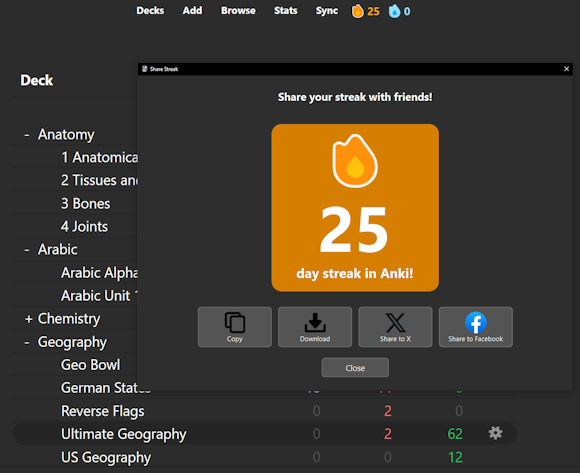The width and height of the screenshot is (580, 473).
Task: Expand the Chemistry deck group
Action: [28, 319]
